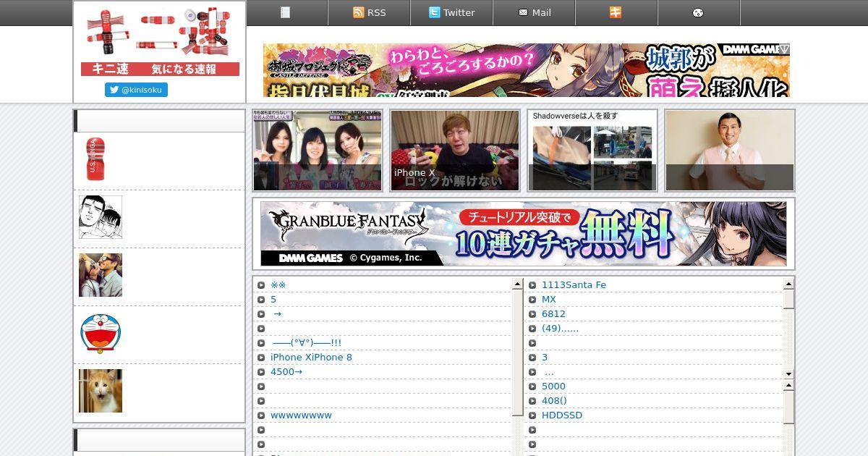
Task: Open the 5000 list link
Action: (x=553, y=386)
